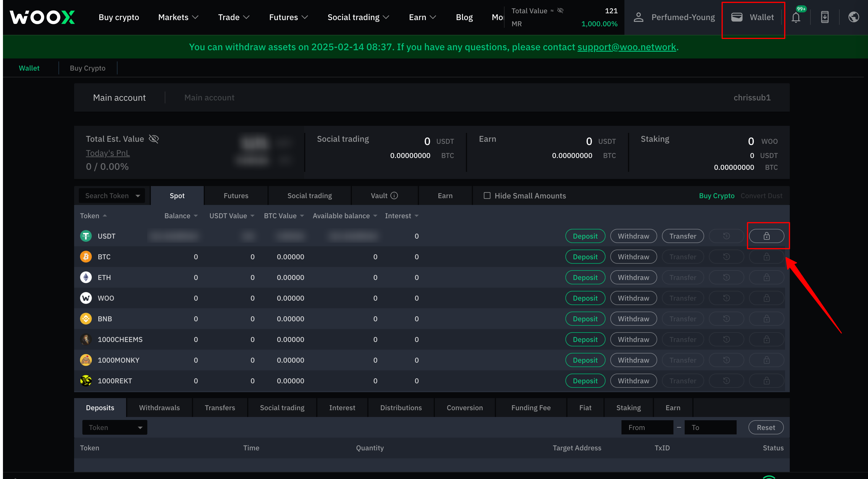Viewport: 868px width, 479px height.
Task: Click the green Buy Crypto link
Action: [x=716, y=195]
